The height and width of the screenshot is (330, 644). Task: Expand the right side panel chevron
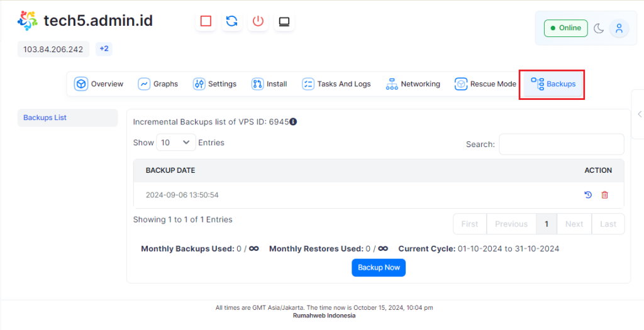(x=639, y=114)
